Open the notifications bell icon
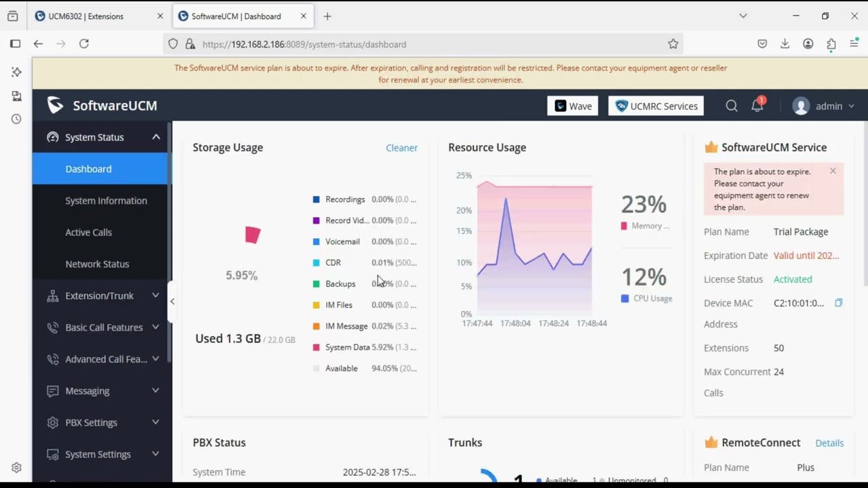Viewport: 868px width, 488px height. [x=757, y=106]
